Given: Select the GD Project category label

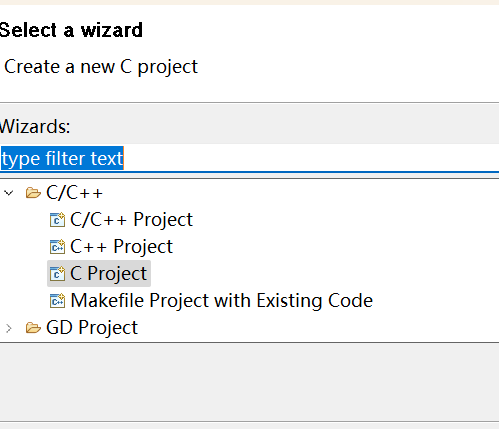Looking at the screenshot, I should tap(92, 328).
